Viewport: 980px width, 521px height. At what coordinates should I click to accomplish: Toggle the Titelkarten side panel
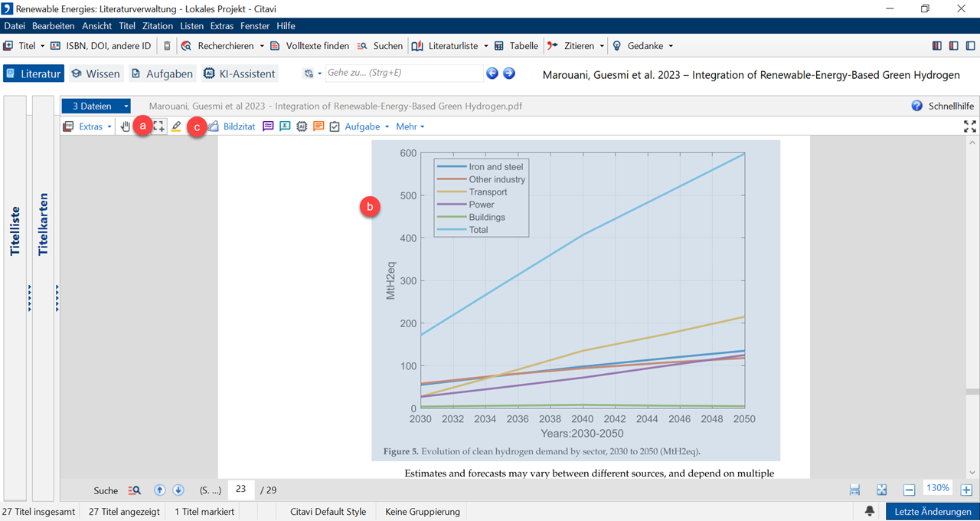[43, 224]
